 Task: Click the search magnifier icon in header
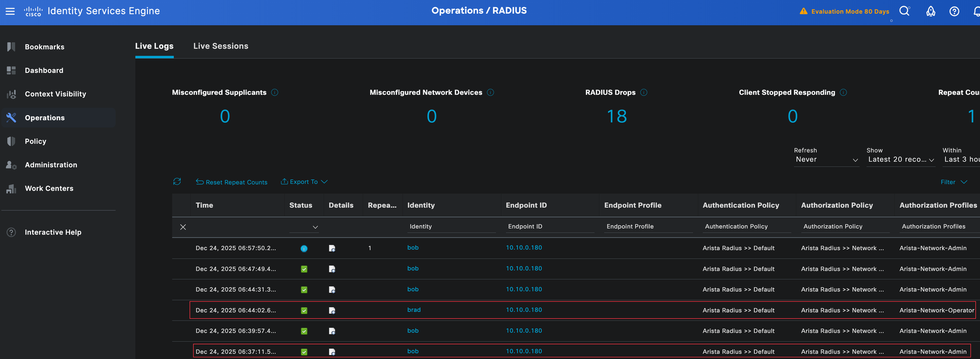[904, 11]
